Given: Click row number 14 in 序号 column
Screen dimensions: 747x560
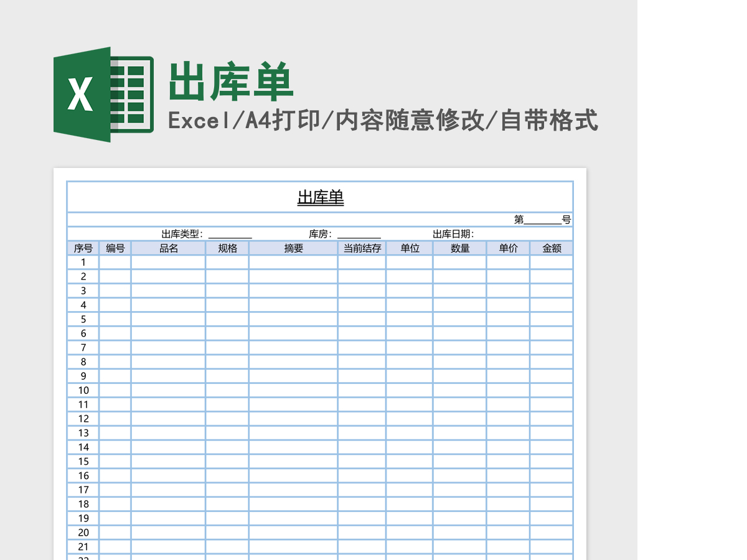Looking at the screenshot, I should pos(83,447).
